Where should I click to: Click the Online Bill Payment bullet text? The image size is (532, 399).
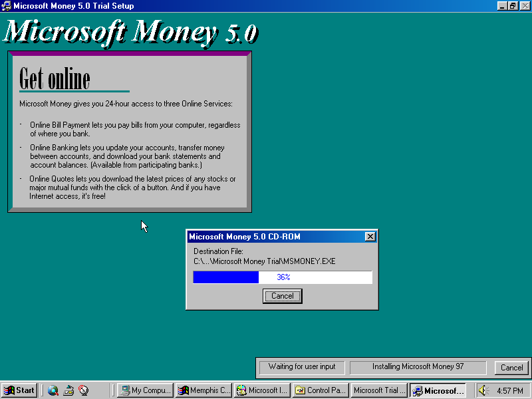coord(135,129)
